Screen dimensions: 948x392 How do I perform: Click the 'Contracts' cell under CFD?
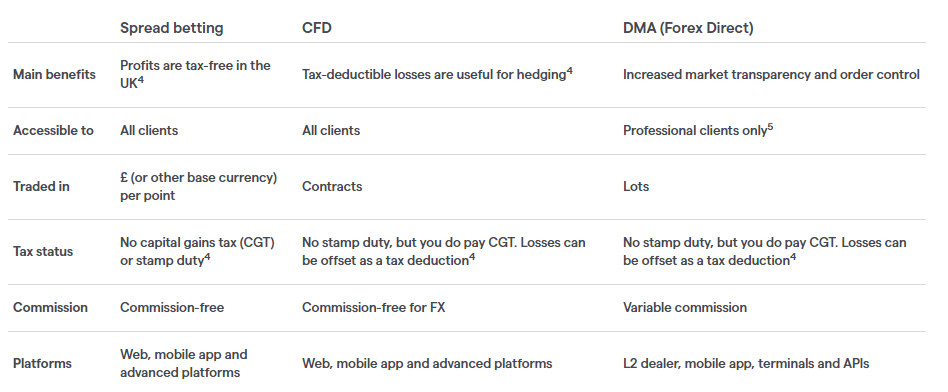click(332, 186)
